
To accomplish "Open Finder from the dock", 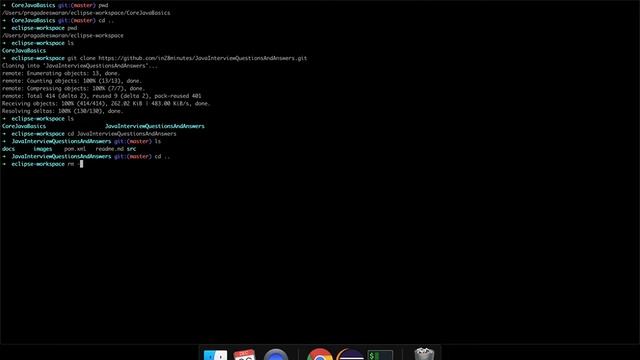I will pyautogui.click(x=216, y=355).
